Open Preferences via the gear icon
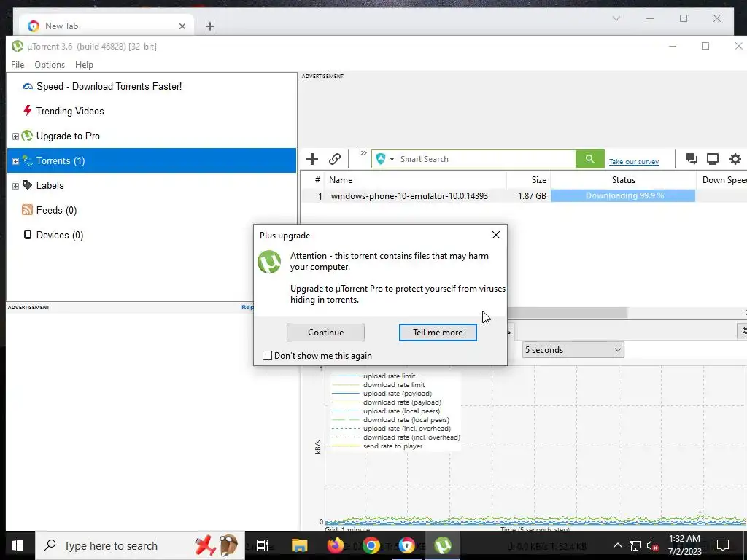 [x=735, y=159]
